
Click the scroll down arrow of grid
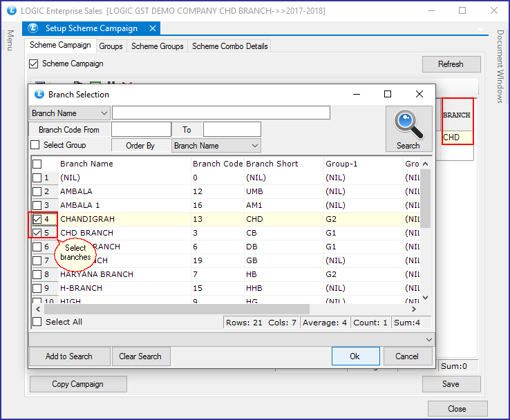coord(425,298)
